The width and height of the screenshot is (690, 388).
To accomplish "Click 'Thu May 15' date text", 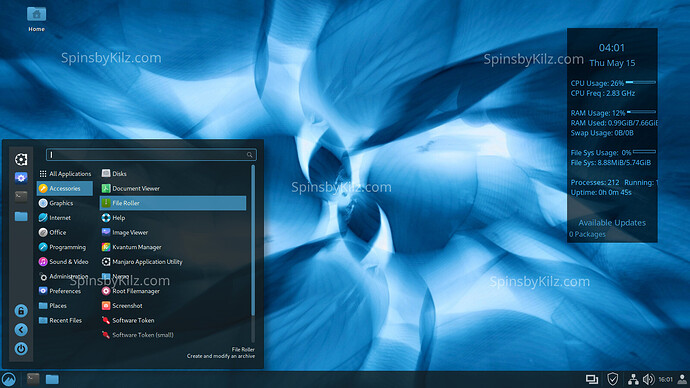I will click(x=612, y=63).
